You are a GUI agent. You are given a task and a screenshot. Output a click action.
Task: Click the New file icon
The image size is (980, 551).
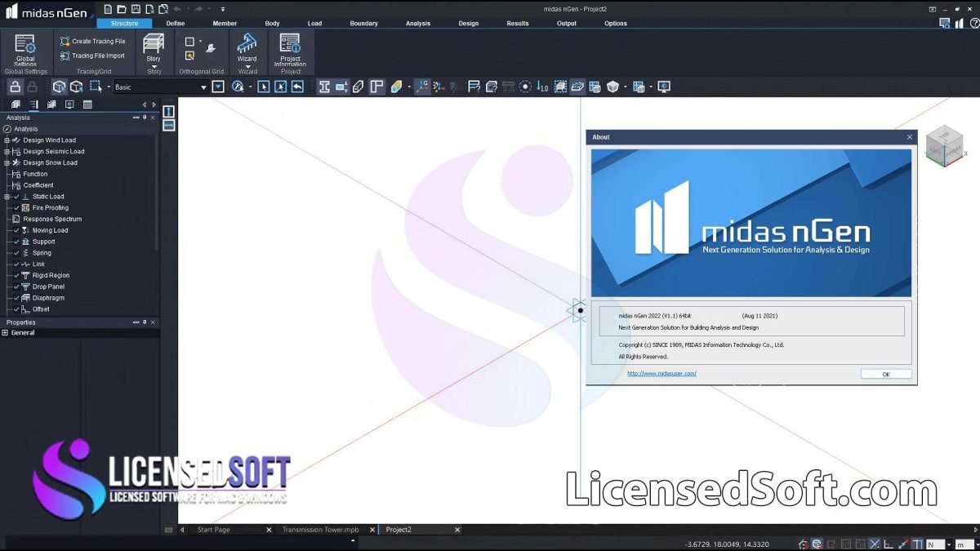point(108,9)
